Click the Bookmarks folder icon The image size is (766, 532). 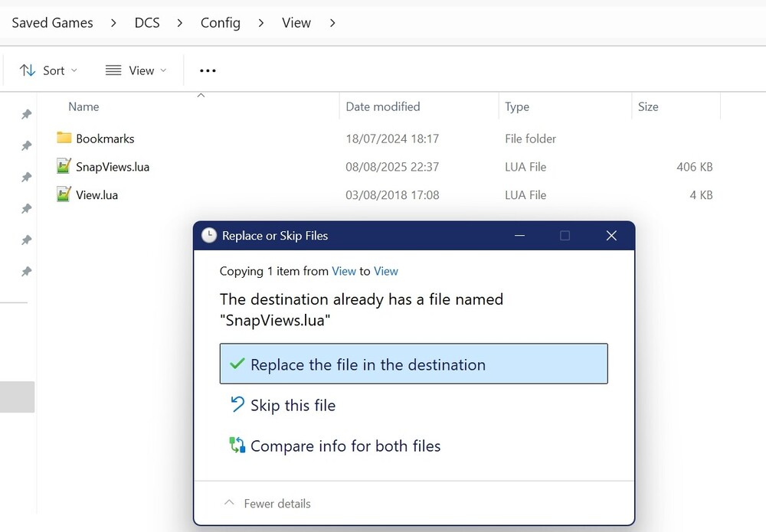pyautogui.click(x=64, y=139)
